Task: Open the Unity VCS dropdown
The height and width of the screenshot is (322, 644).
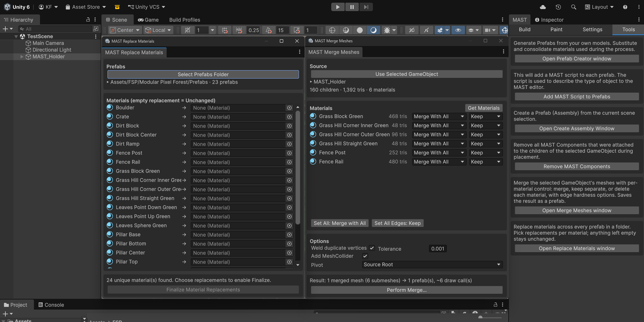Action: pos(146,7)
